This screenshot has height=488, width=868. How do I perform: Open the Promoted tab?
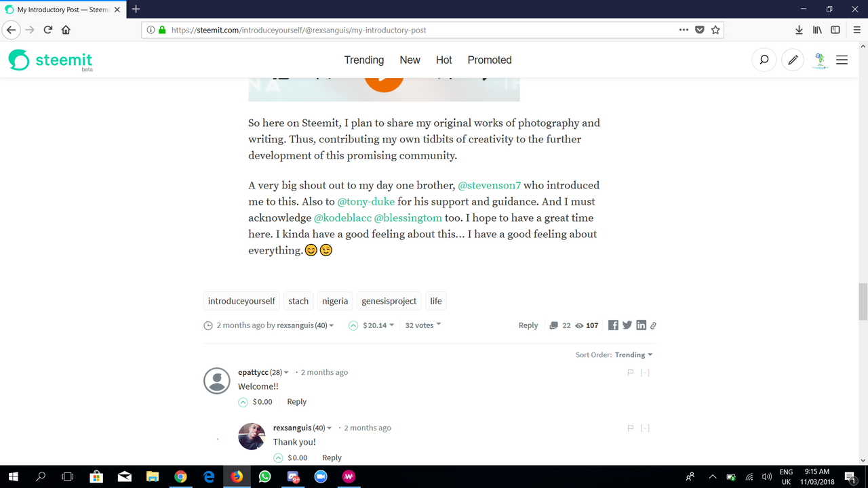pyautogui.click(x=490, y=60)
